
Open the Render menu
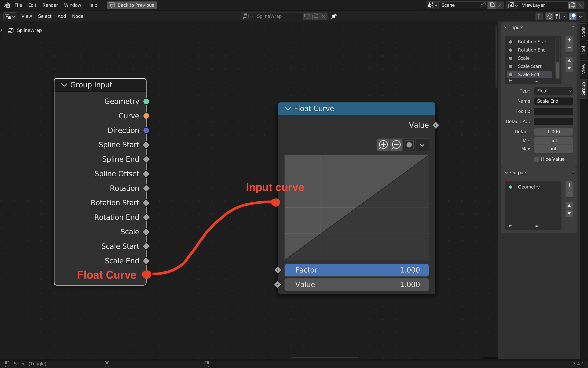coord(50,5)
